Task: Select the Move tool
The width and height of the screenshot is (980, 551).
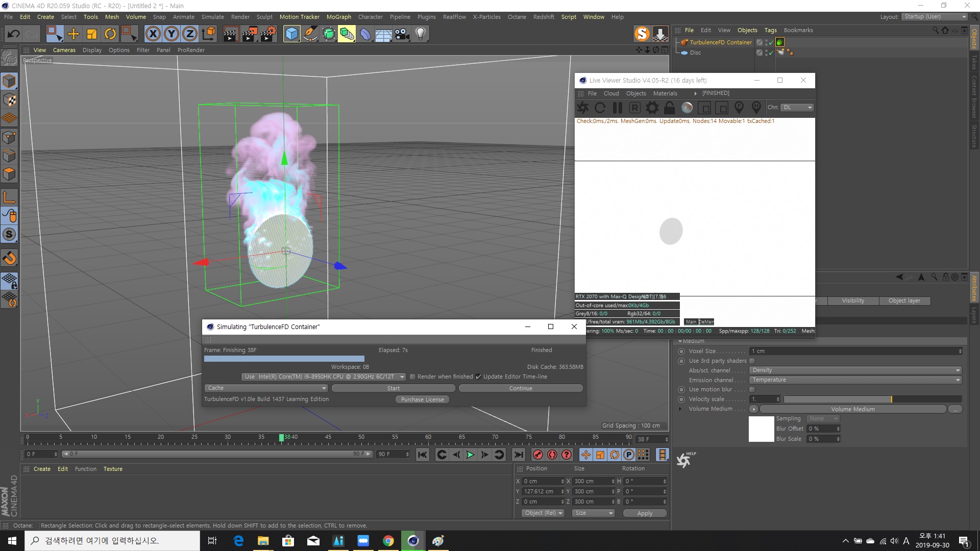Action: (x=73, y=34)
